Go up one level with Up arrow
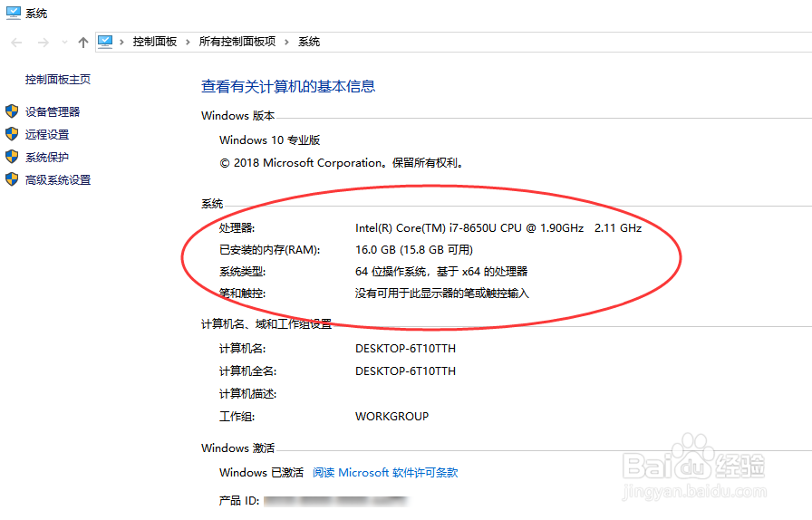This screenshot has width=812, height=520. tap(82, 43)
